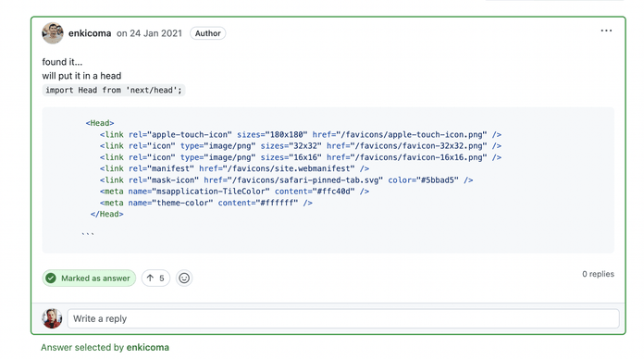
Task: Click the "Marked as answer" badge
Action: (x=89, y=279)
